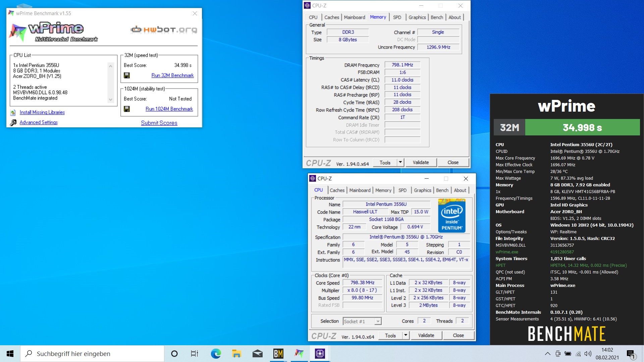
Task: Click the HWBOT.org logo in wPrime
Action: [164, 29]
